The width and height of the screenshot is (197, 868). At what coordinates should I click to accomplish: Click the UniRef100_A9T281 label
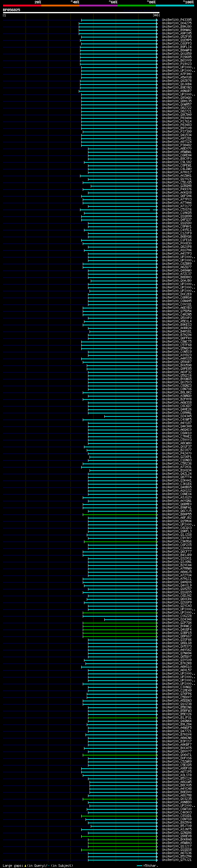pos(176,139)
